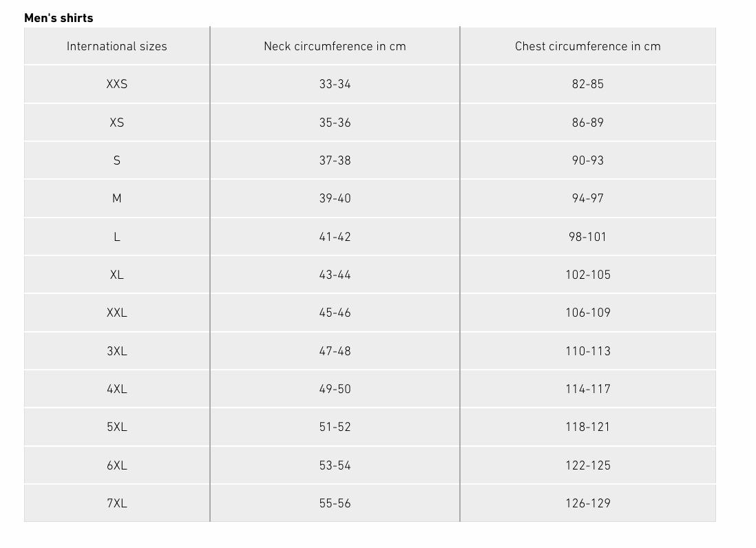This screenshot has height=548, width=756.
Task: Click the neck value 53-54
Action: [x=335, y=465]
